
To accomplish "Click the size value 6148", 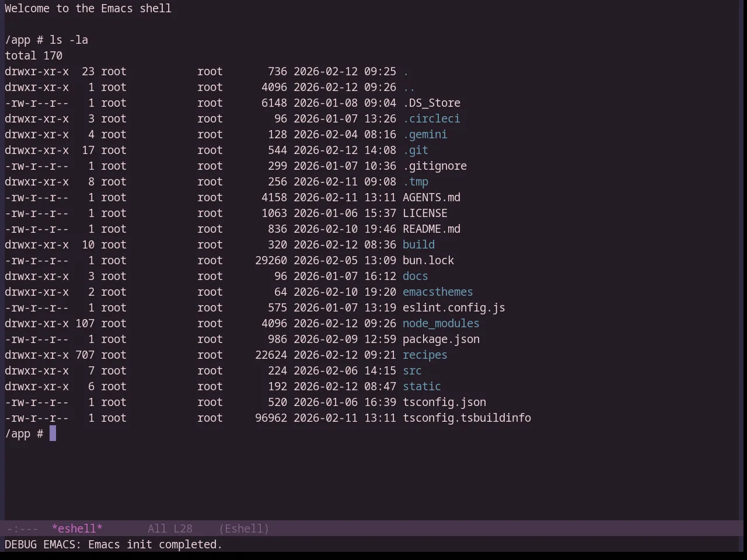I will coord(274,103).
